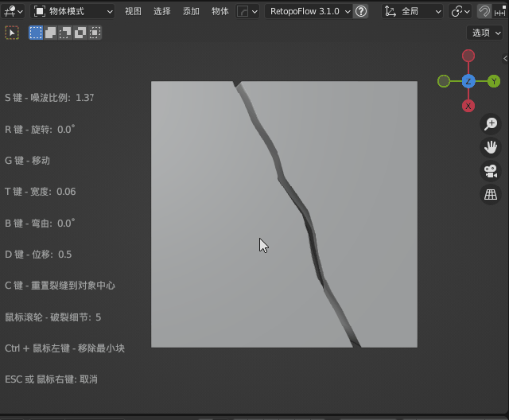This screenshot has height=420, width=509.
Task: Click the Ctrl + 鼠标左键 - 移除最小块 text
Action: click(x=64, y=348)
